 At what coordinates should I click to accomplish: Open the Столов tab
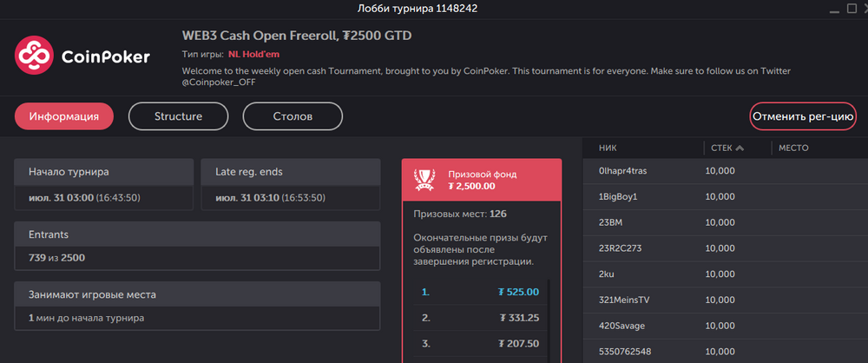(x=293, y=116)
